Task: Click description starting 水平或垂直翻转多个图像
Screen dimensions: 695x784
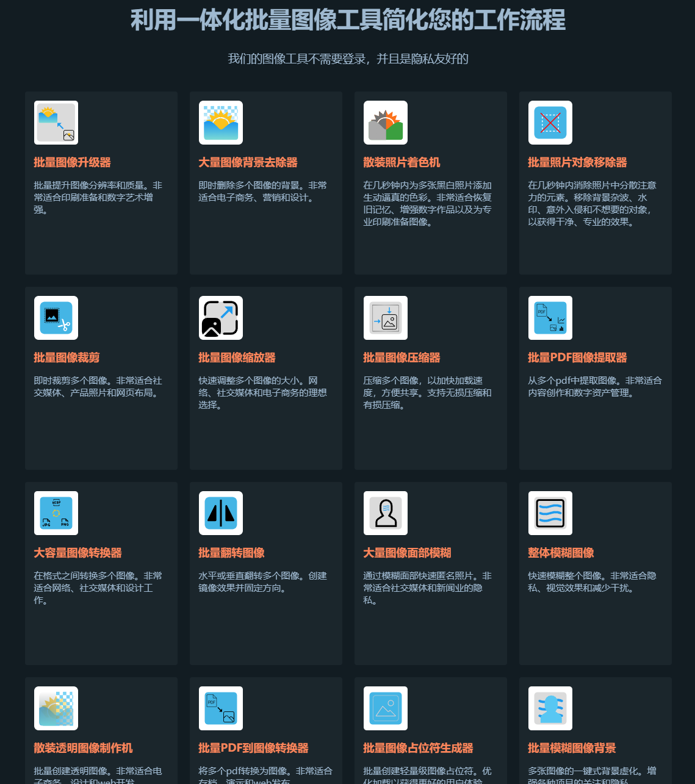Action: pyautogui.click(x=263, y=582)
